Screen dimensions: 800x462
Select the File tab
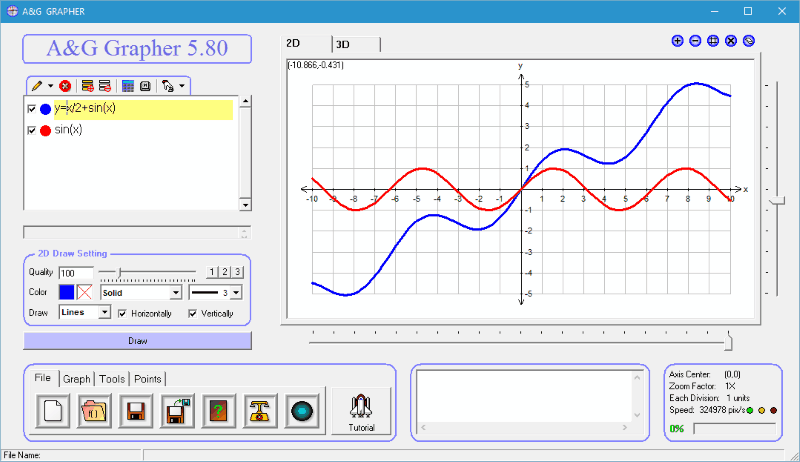click(42, 378)
